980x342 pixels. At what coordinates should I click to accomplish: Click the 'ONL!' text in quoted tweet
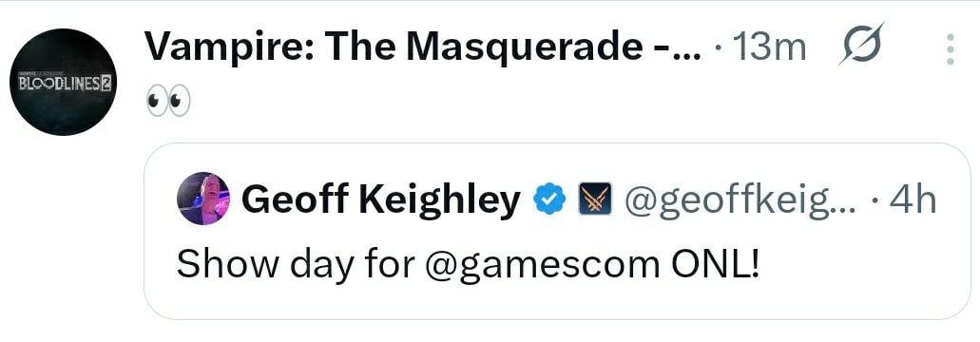pos(713,263)
